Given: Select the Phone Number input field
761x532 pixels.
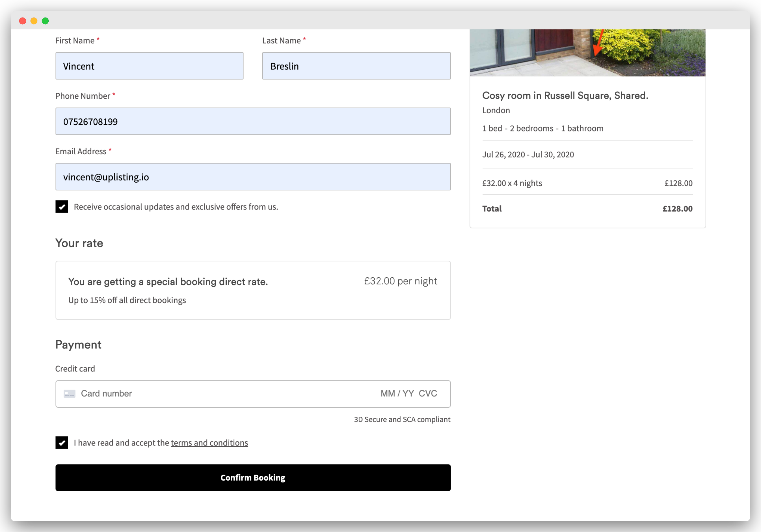Looking at the screenshot, I should click(x=252, y=121).
